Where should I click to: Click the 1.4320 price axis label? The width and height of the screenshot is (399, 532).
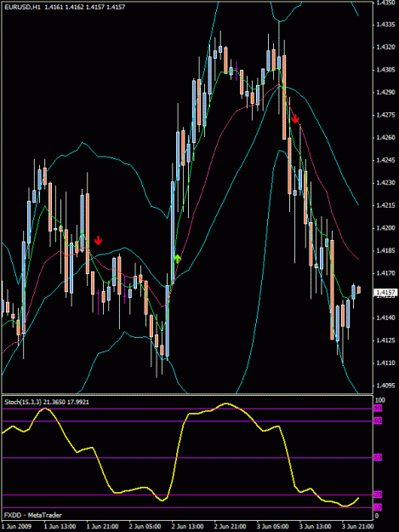tap(385, 47)
